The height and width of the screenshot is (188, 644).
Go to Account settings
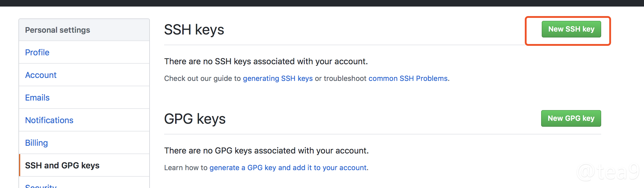[41, 75]
